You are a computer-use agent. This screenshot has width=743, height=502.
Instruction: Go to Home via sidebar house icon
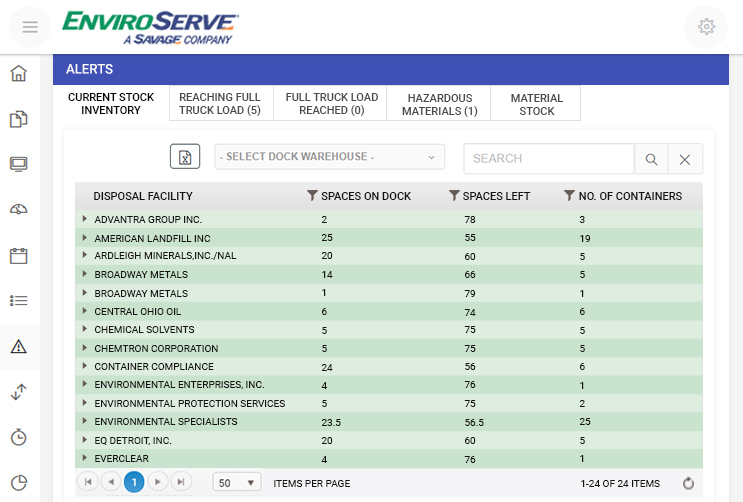[19, 73]
